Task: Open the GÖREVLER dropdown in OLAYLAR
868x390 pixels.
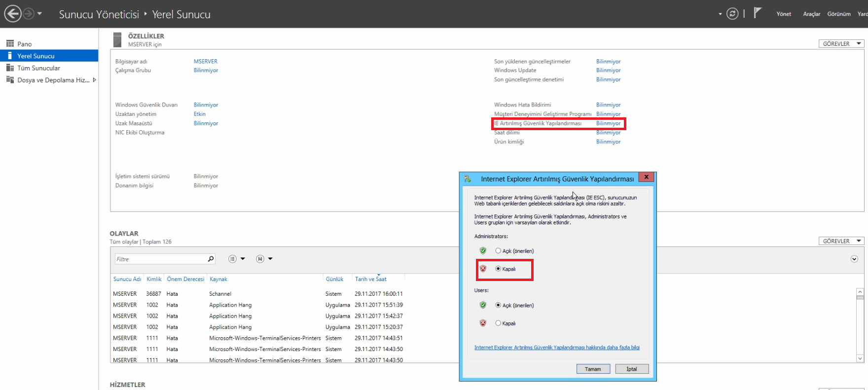Action: tap(841, 241)
